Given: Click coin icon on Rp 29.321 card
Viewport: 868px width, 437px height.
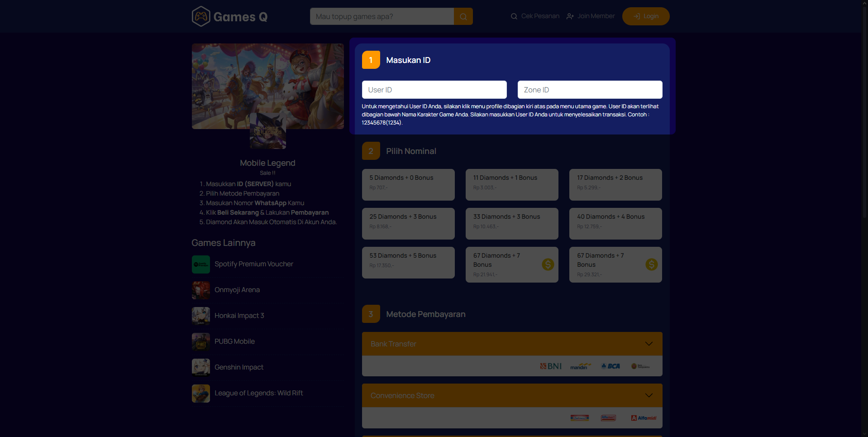Looking at the screenshot, I should tap(652, 264).
